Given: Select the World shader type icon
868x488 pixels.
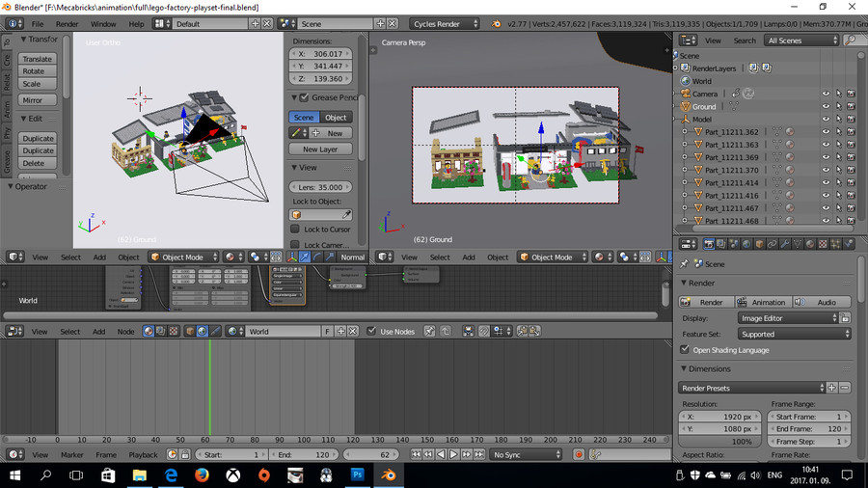Looking at the screenshot, I should click(x=203, y=331).
